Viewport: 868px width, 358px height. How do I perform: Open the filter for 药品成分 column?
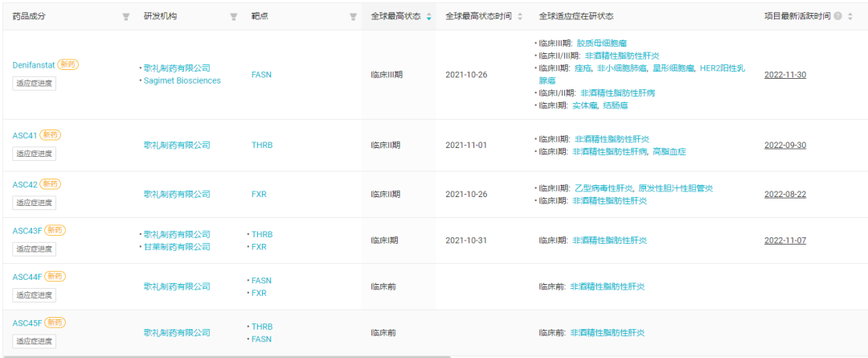(125, 17)
